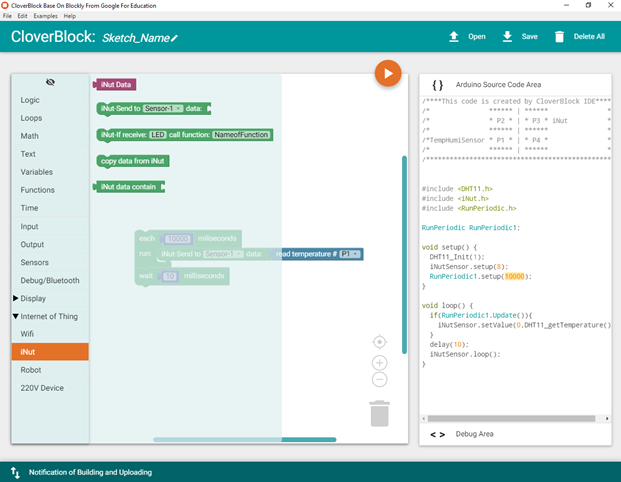Open the Examples menu
The width and height of the screenshot is (621, 482).
pyautogui.click(x=45, y=16)
